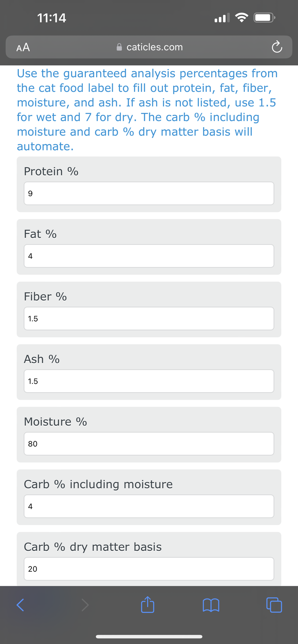
Task: Focus the Protein % input field
Action: pyautogui.click(x=149, y=193)
